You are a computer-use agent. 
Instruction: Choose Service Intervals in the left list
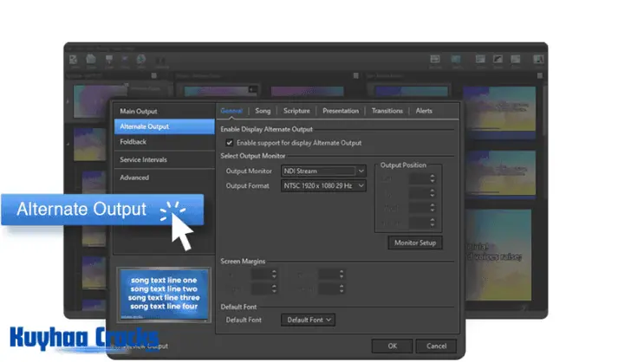click(144, 159)
